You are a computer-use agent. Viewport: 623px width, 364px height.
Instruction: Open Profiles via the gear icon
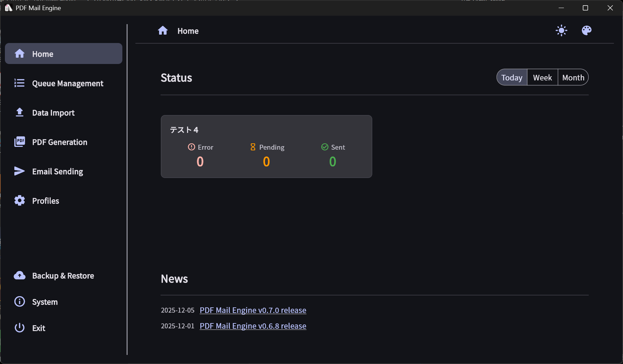[19, 200]
